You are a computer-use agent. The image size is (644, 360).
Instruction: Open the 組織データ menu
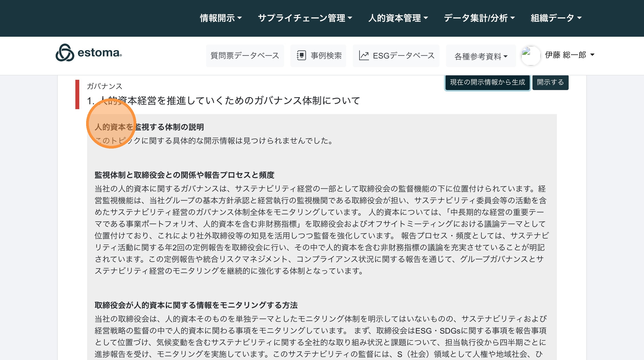pyautogui.click(x=556, y=18)
